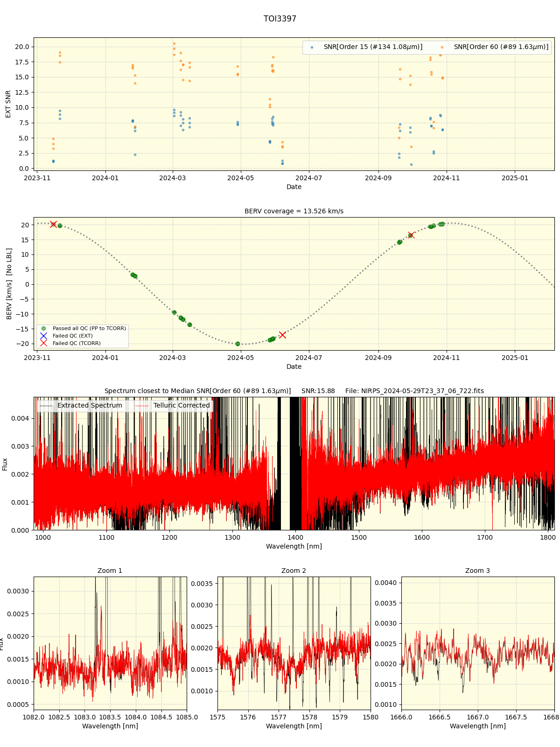Click the red X marker near 2024-10 on BERV plot
Image resolution: width=560 pixels, height=747 pixels.
click(411, 235)
